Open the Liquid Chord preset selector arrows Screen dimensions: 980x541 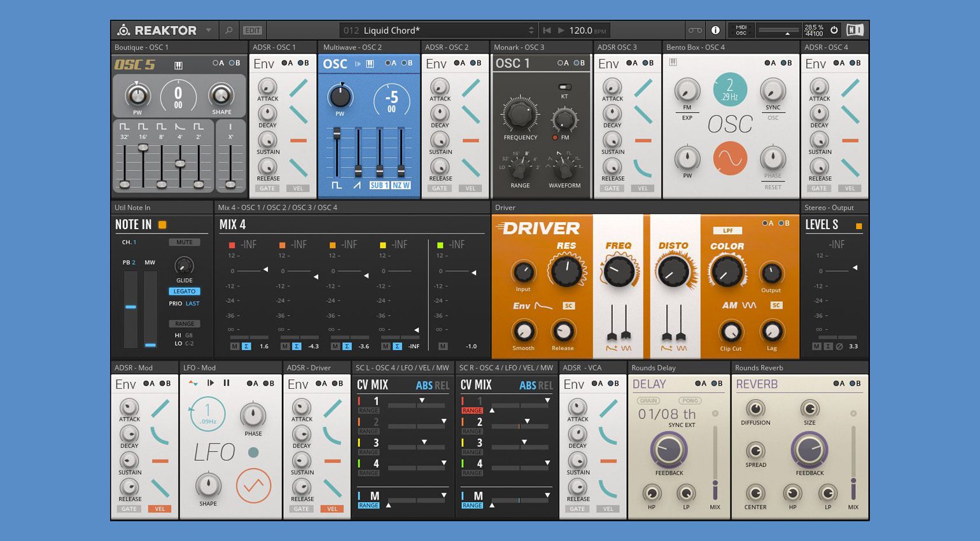coord(531,31)
